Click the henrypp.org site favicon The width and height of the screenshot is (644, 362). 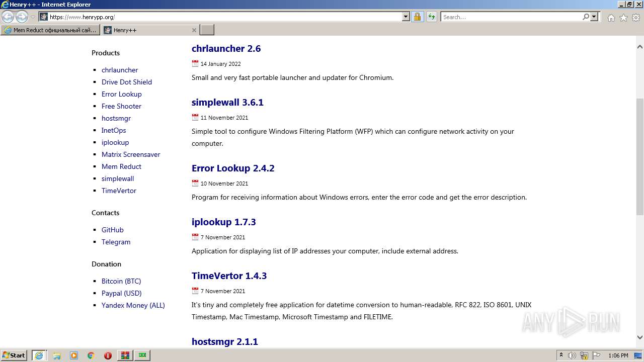[44, 17]
